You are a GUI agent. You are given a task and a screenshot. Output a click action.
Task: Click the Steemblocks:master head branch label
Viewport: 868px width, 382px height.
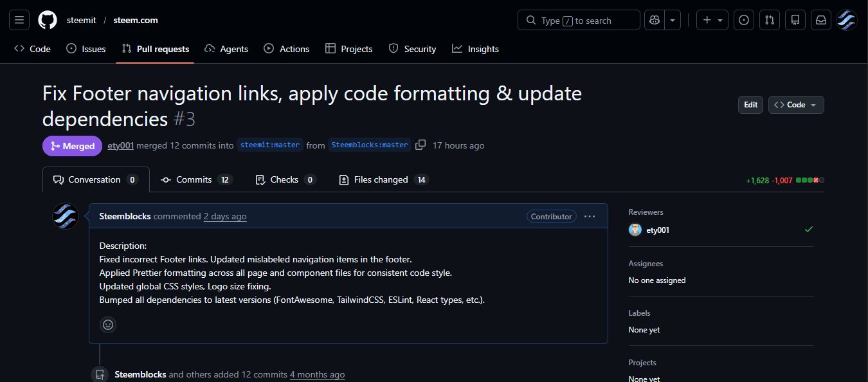click(x=370, y=145)
